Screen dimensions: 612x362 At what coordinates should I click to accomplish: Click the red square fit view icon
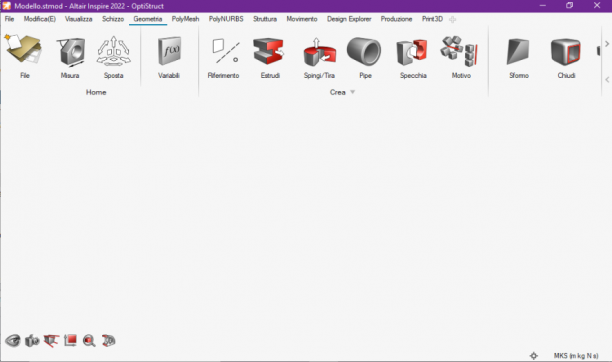(70, 341)
